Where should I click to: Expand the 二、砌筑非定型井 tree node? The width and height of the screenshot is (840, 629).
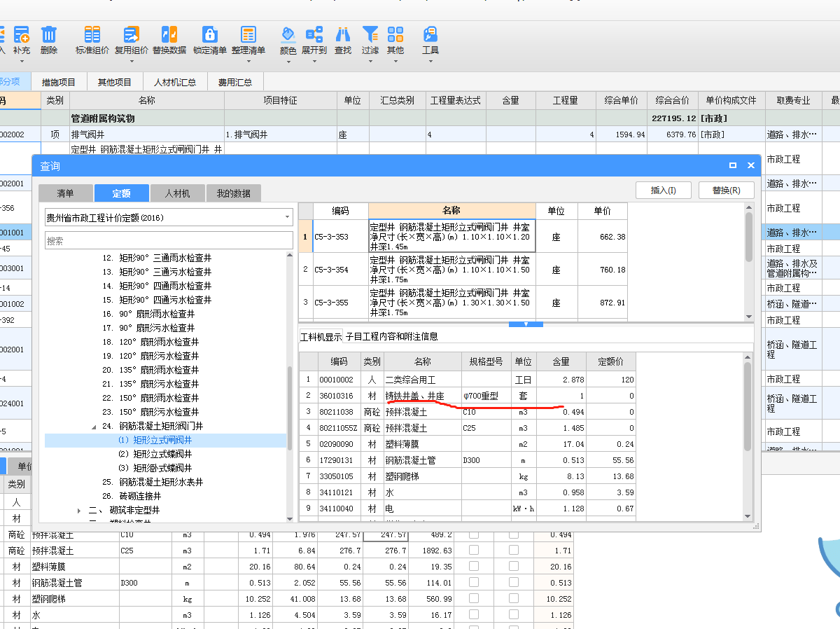tap(80, 510)
